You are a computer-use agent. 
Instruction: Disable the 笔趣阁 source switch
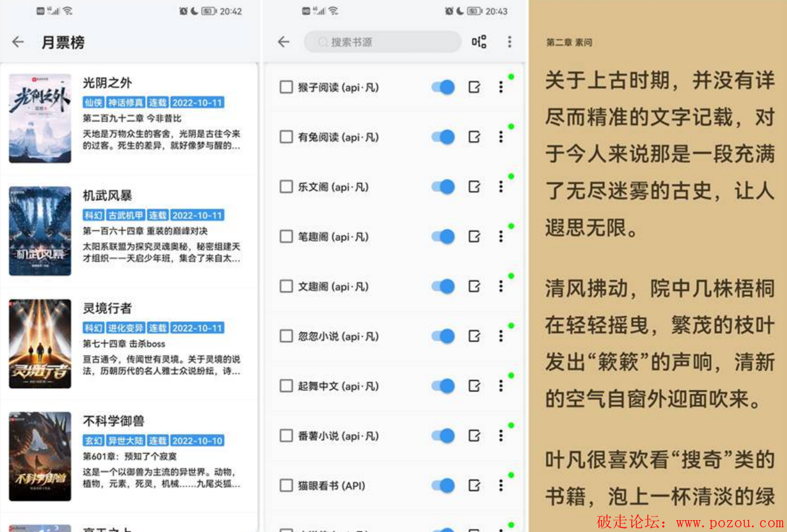(x=443, y=236)
